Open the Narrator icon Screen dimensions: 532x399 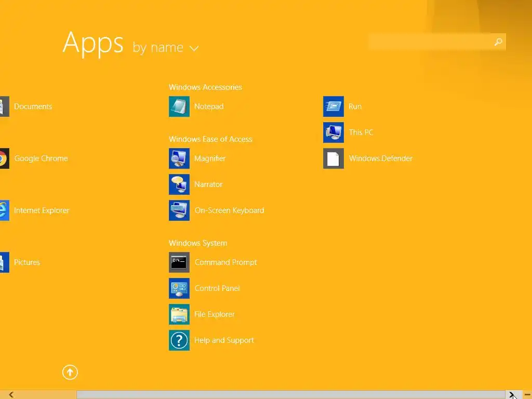click(179, 184)
